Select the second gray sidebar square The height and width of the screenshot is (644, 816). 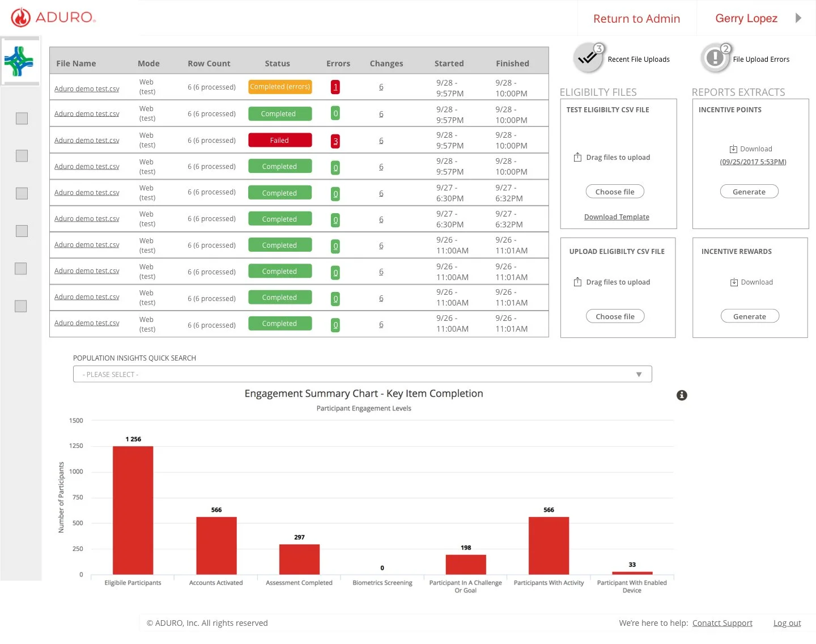22,156
